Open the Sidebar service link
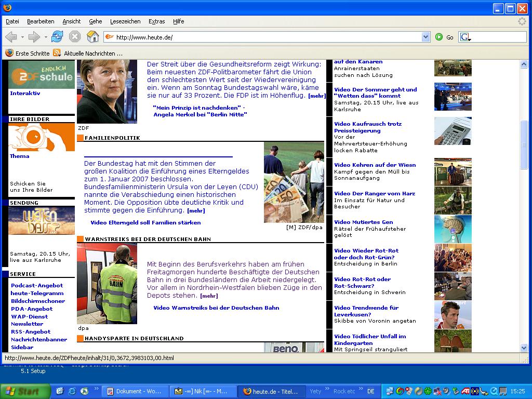Image resolution: width=532 pixels, height=399 pixels. pyautogui.click(x=22, y=348)
